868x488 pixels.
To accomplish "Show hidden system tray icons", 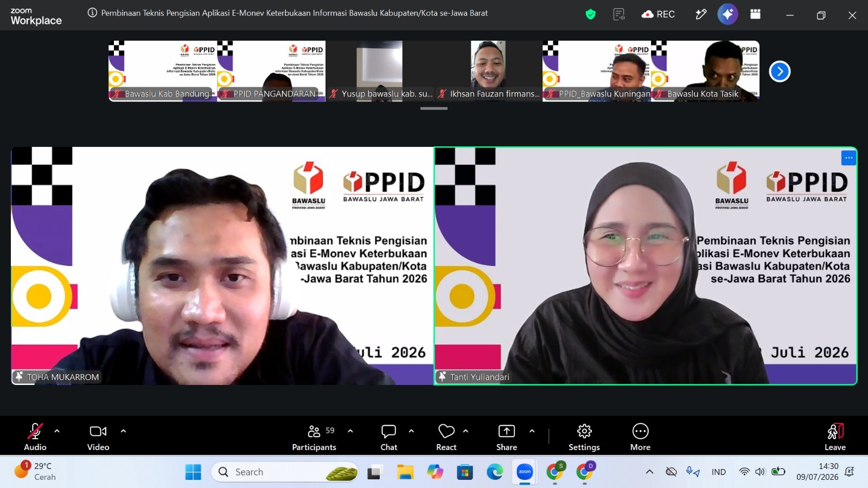I will [649, 472].
